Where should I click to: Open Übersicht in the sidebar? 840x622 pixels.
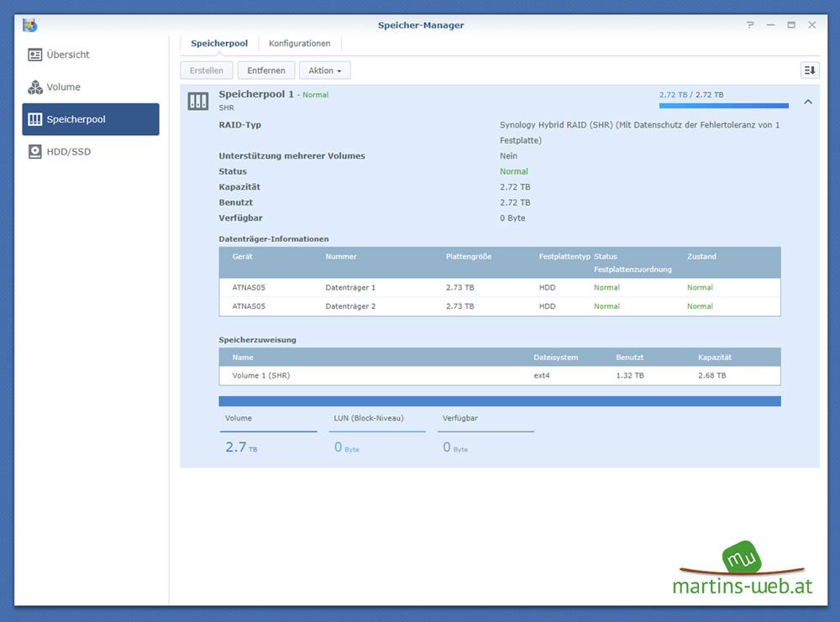tap(91, 55)
